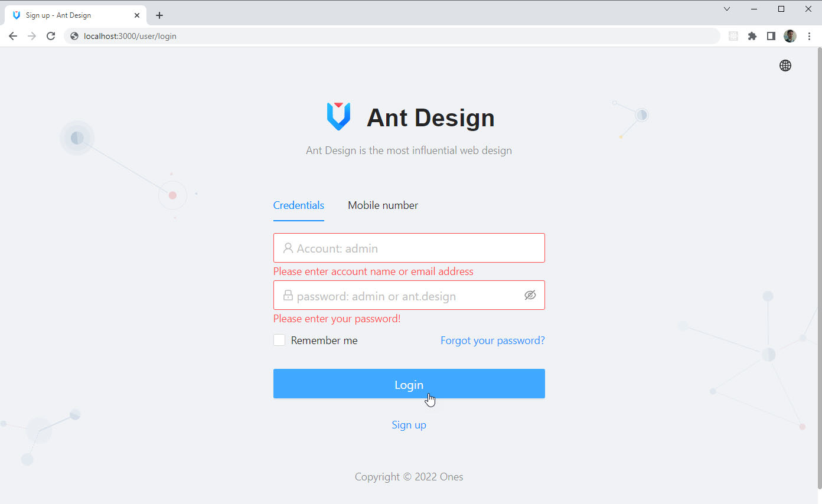Open tab search dropdown chevron
Viewport: 822px width, 504px height.
tap(727, 9)
